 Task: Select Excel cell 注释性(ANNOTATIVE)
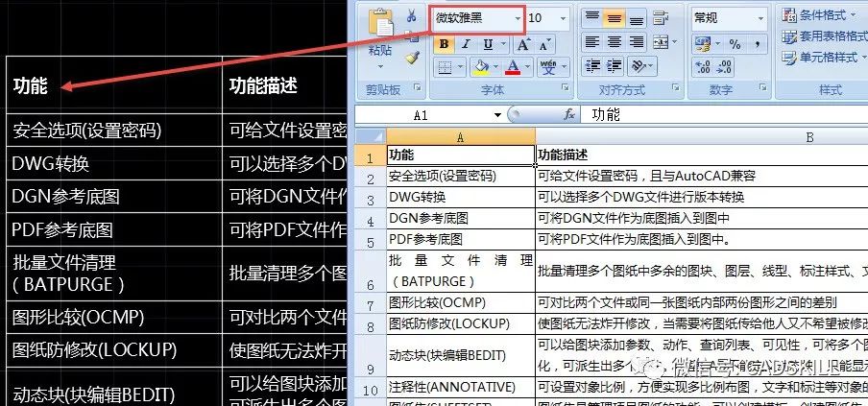(x=461, y=387)
